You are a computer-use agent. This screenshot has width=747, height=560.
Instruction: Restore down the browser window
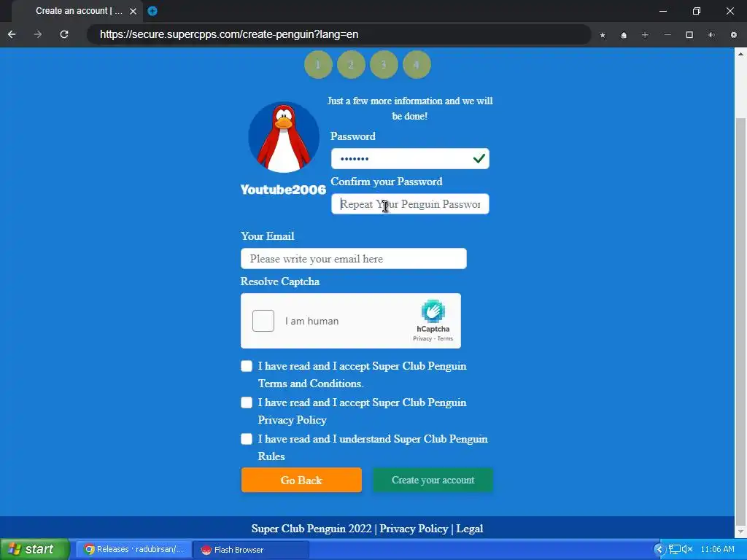pyautogui.click(x=697, y=11)
